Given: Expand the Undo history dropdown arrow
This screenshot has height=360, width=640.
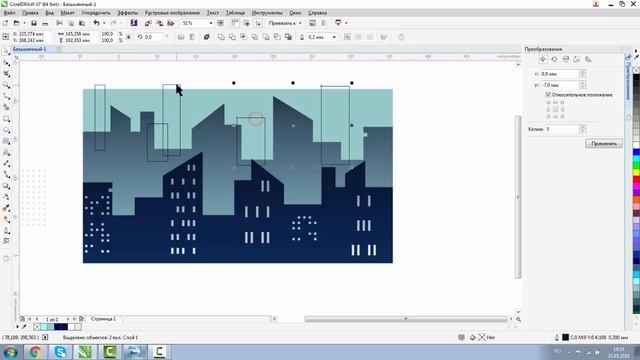Looking at the screenshot, I should 104,23.
